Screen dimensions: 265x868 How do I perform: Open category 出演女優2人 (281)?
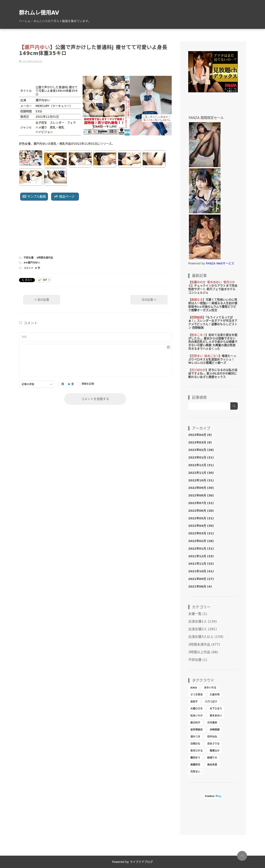tap(202, 629)
